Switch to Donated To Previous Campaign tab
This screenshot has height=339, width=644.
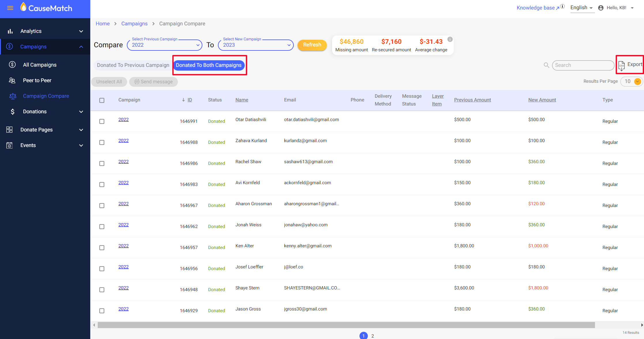click(x=133, y=65)
